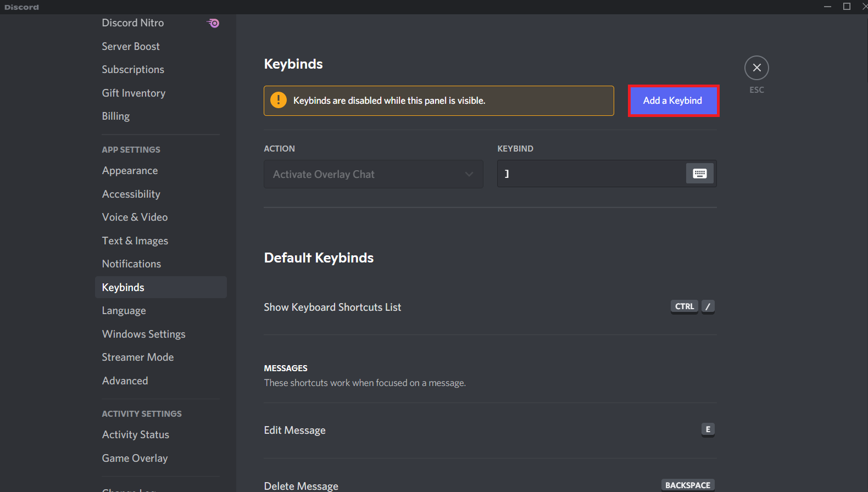
Task: Maximize the Discord window
Action: pyautogui.click(x=847, y=7)
